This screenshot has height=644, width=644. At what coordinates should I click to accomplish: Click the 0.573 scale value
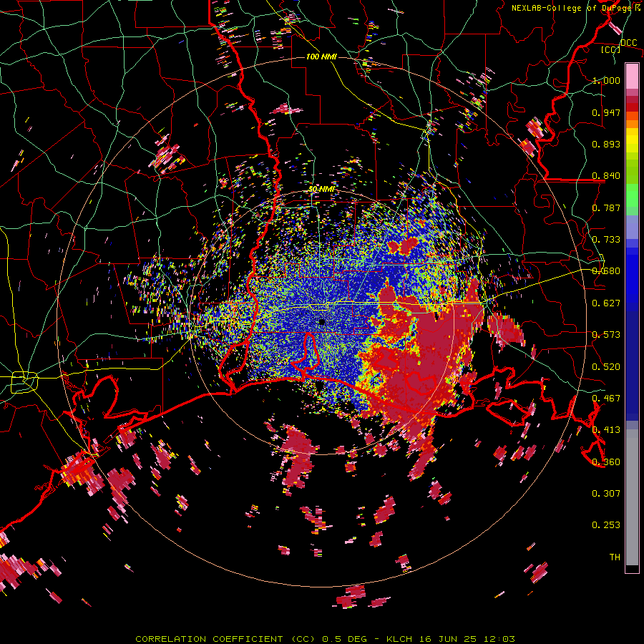point(606,335)
